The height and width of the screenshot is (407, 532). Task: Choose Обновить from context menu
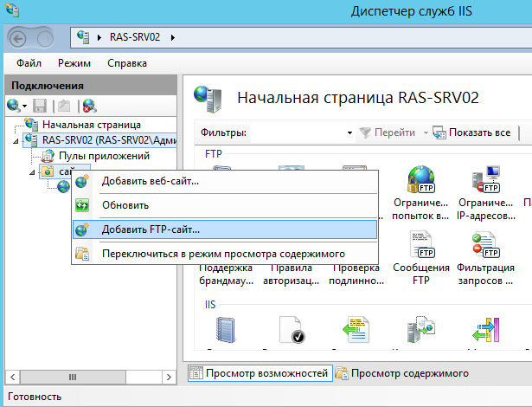[225, 205]
